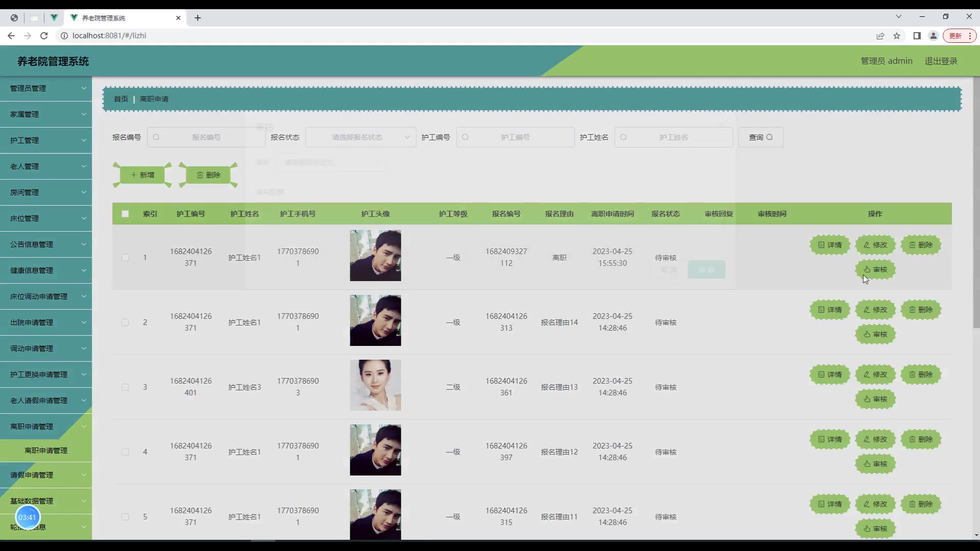Go to home via breadcrumb link
Image resolution: width=980 pixels, height=551 pixels.
coord(121,99)
